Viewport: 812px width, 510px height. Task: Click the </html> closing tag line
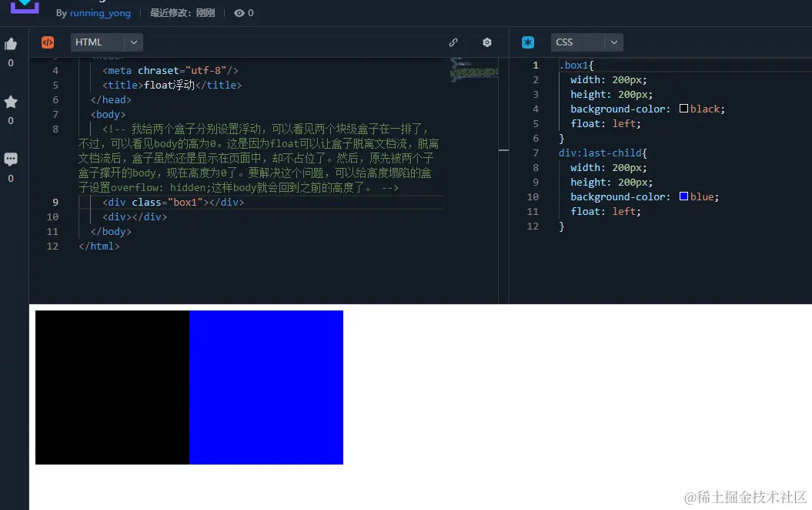pos(99,247)
